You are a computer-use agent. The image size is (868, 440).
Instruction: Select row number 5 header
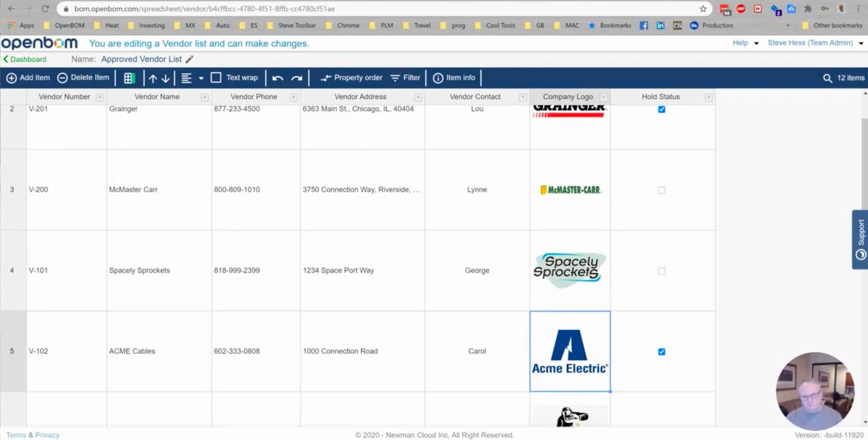(x=13, y=351)
